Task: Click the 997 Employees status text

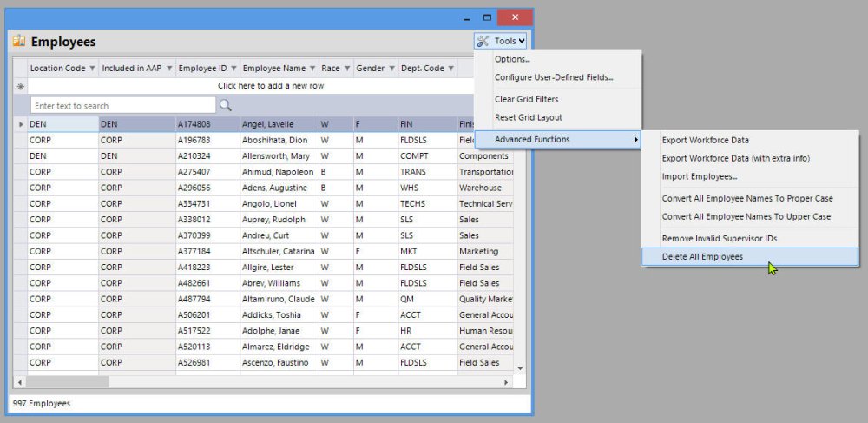Action: 42,404
